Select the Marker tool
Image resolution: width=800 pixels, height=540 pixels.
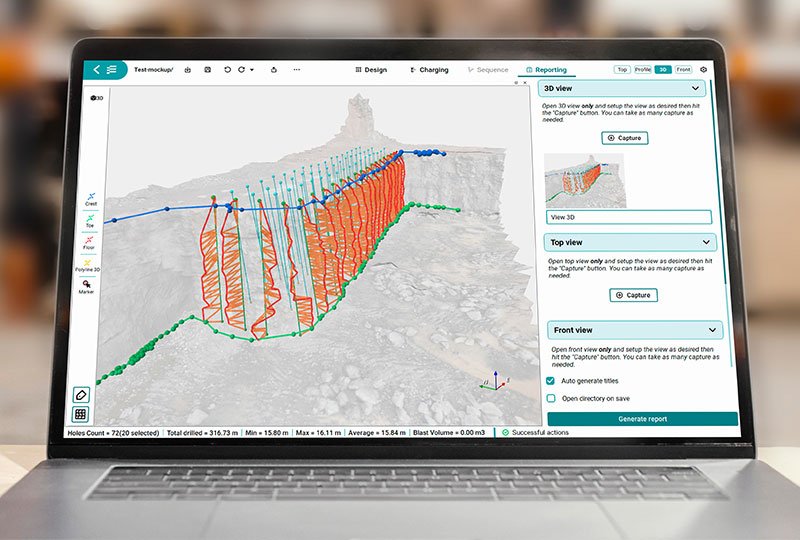(x=89, y=285)
